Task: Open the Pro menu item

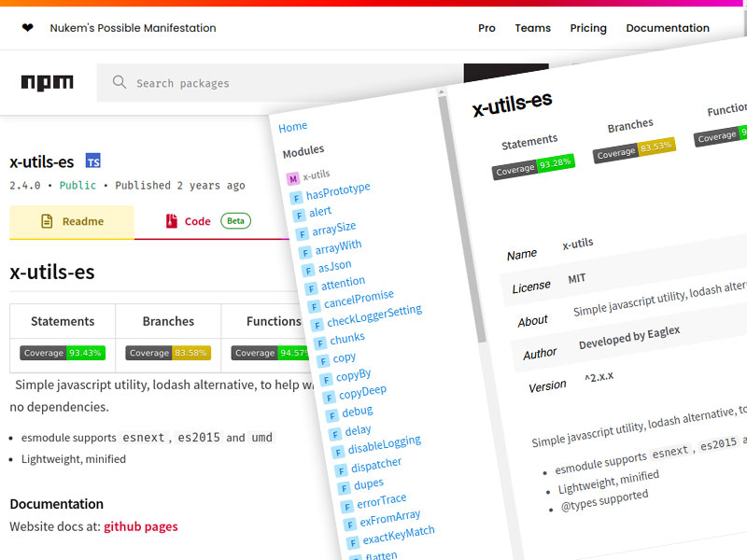Action: click(486, 28)
